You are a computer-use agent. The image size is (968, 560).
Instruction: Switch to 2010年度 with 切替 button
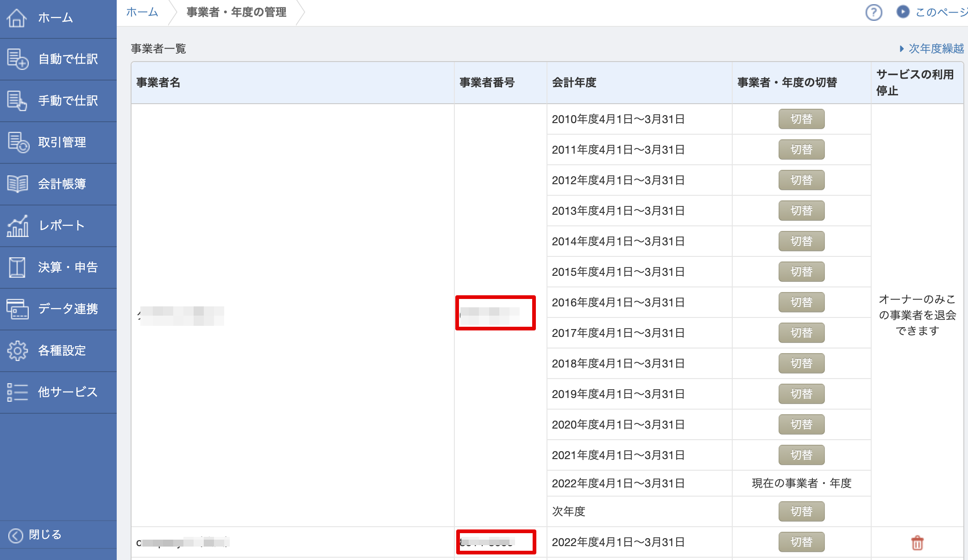pos(801,119)
